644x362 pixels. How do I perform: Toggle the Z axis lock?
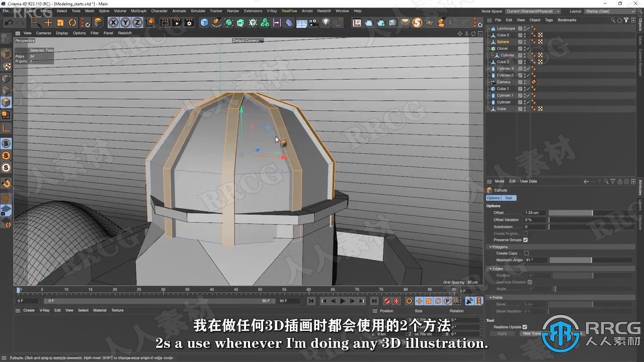pyautogui.click(x=137, y=23)
